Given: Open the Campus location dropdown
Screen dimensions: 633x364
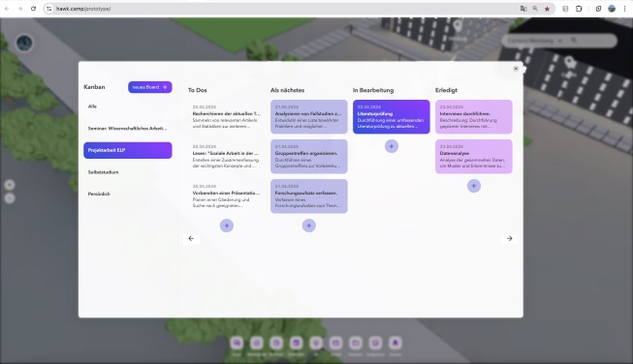Looking at the screenshot, I should pyautogui.click(x=534, y=41).
